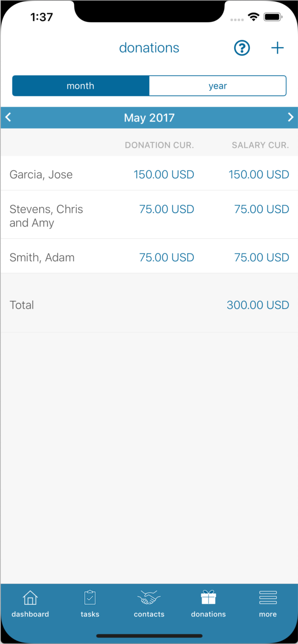Tap Garcia's 150.00 USD salary amount
The image size is (298, 644).
(259, 174)
